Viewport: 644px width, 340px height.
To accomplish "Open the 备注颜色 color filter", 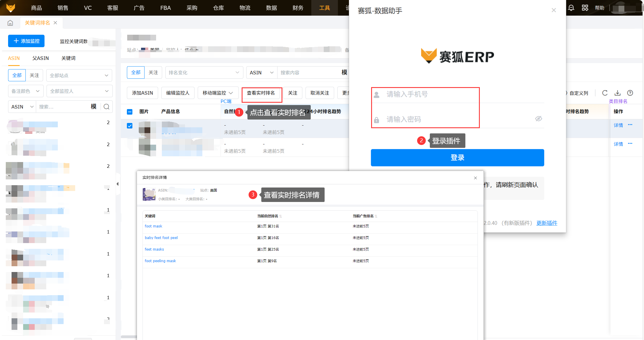I will pyautogui.click(x=25, y=91).
